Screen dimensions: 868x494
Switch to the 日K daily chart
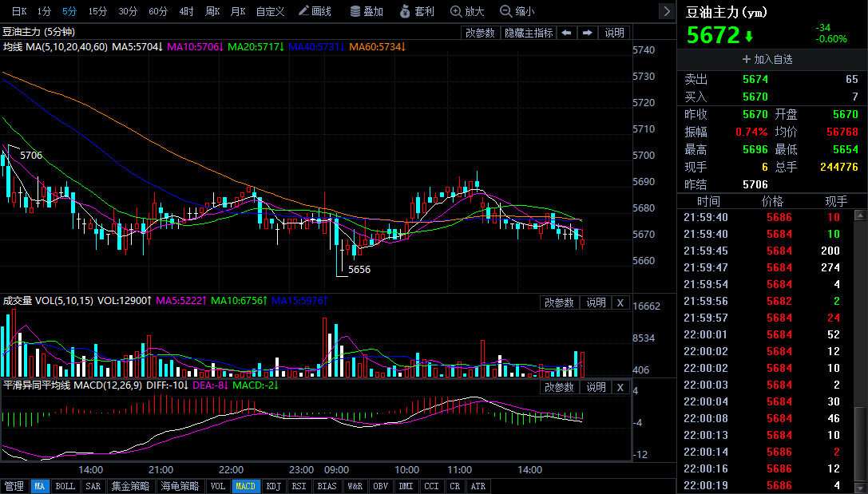[19, 11]
